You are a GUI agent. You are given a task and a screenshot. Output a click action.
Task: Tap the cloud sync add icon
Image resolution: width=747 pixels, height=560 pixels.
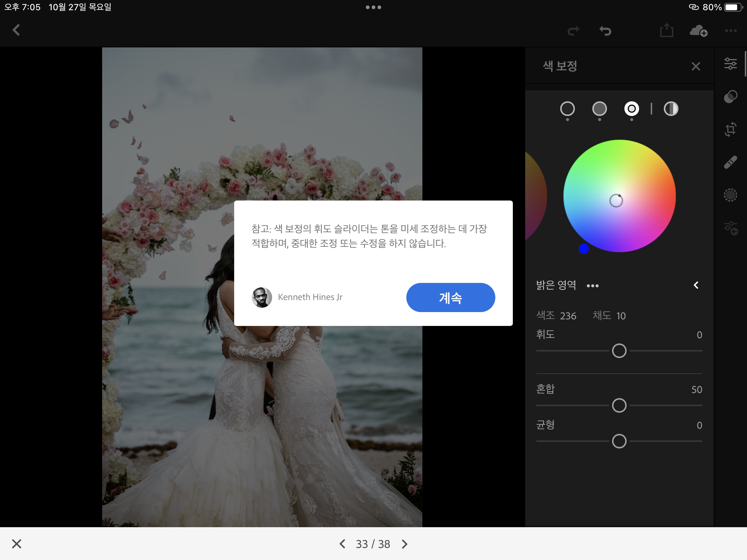point(698,31)
